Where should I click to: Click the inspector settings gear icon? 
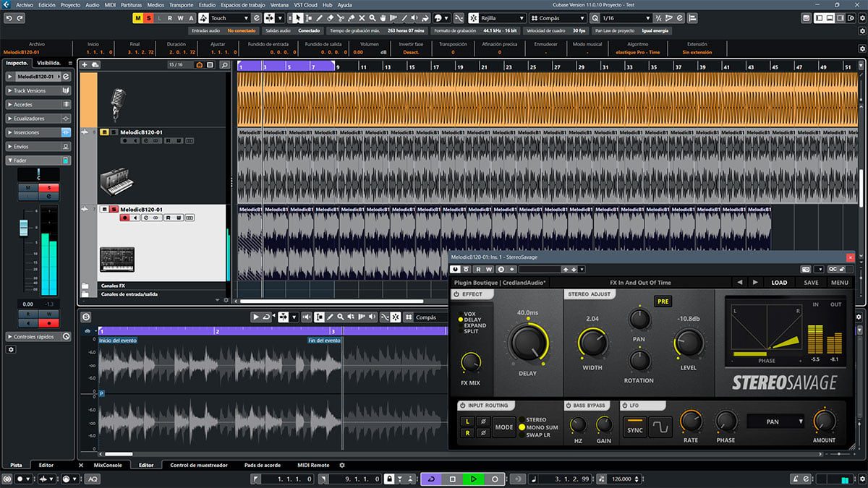(11, 349)
